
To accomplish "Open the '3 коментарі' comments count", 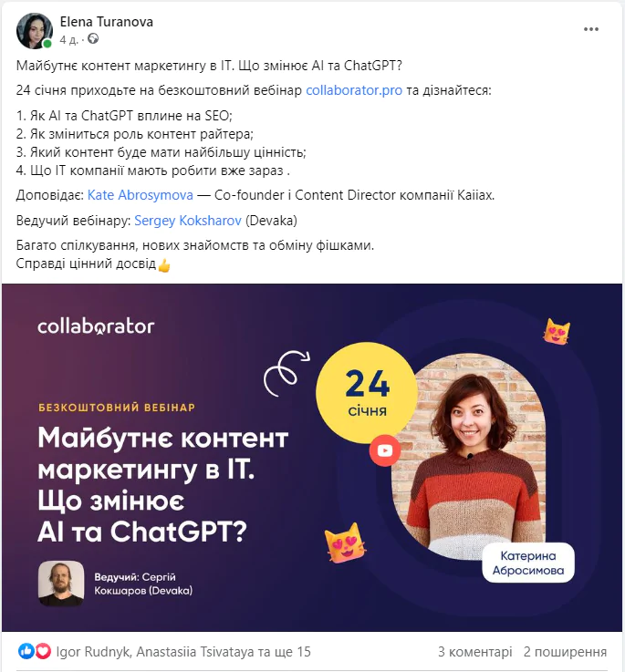I will [x=474, y=652].
